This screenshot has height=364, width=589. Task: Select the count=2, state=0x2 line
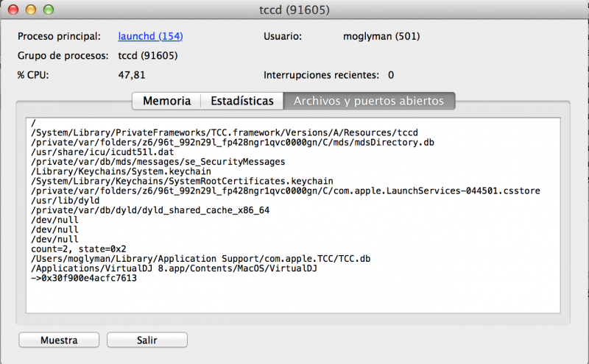click(x=79, y=249)
